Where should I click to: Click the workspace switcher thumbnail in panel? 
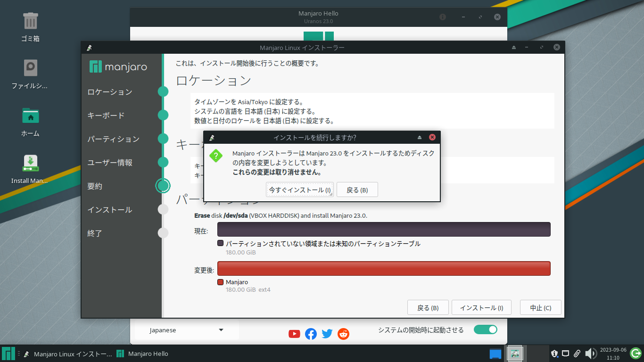pos(515,354)
